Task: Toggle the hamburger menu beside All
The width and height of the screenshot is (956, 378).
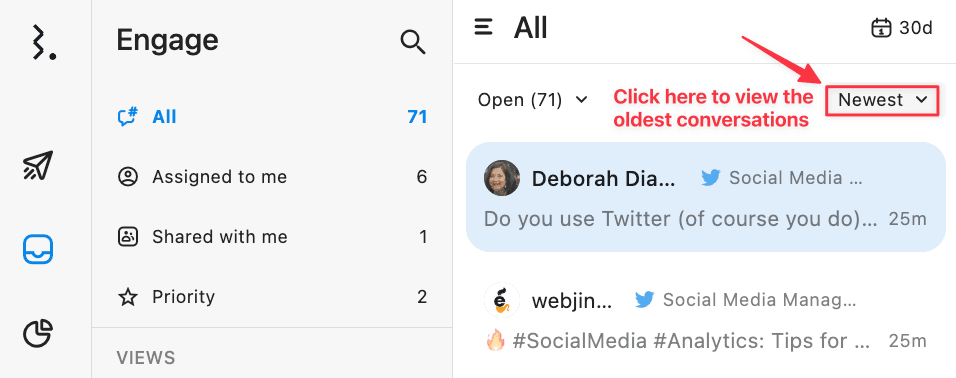Action: point(483,27)
